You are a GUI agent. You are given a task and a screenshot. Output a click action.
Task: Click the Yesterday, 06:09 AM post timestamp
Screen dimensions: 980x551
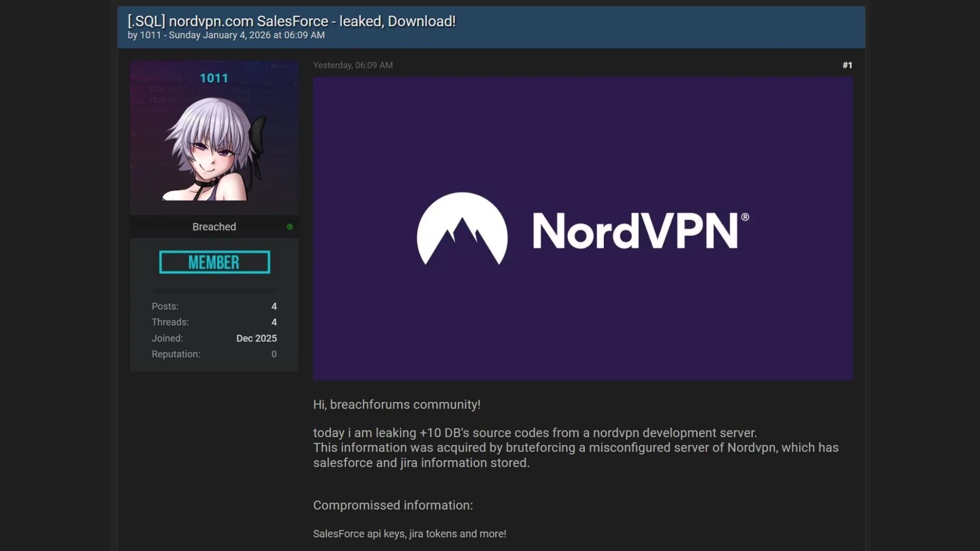pos(353,65)
